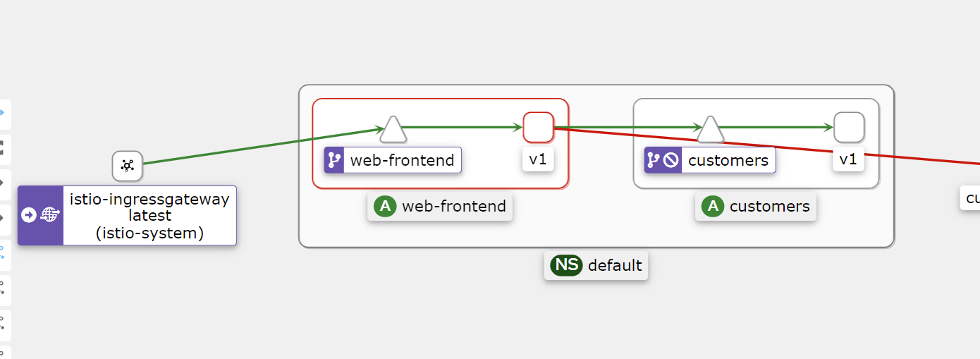The width and height of the screenshot is (980, 359).
Task: Click the arrow badge on istio-ingressgateway label
Action: [29, 215]
